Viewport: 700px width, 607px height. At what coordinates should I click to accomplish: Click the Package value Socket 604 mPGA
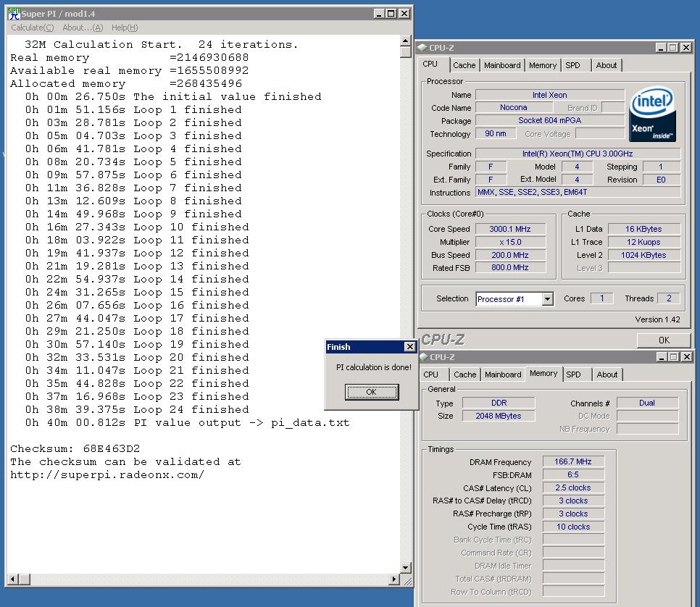[x=549, y=120]
